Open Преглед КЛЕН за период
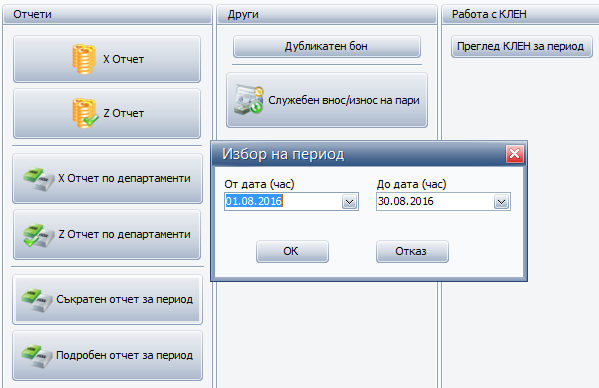 click(x=521, y=47)
